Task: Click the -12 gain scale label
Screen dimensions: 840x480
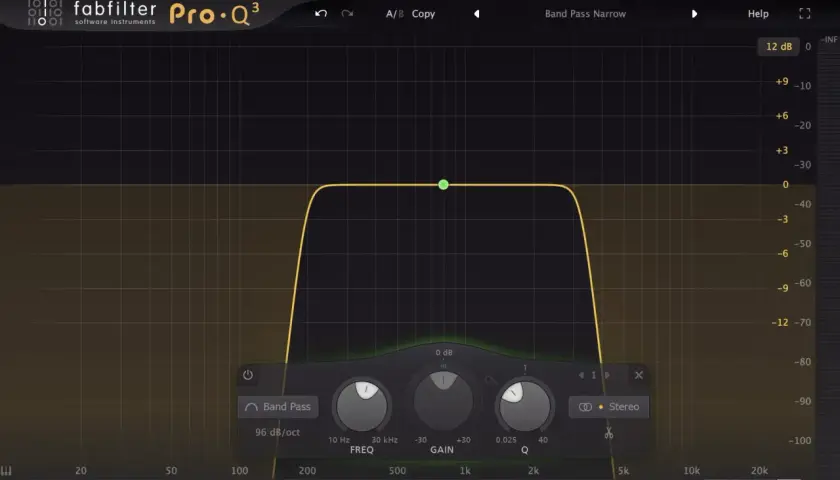Action: click(779, 322)
